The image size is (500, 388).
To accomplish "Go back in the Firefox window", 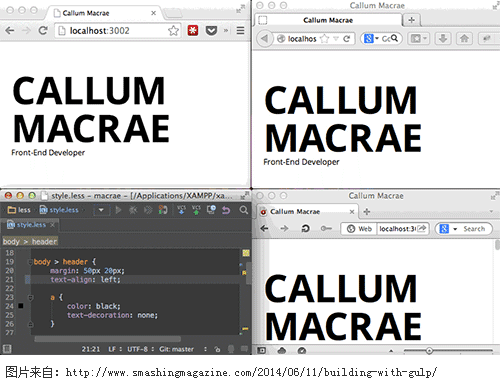I will tap(265, 39).
